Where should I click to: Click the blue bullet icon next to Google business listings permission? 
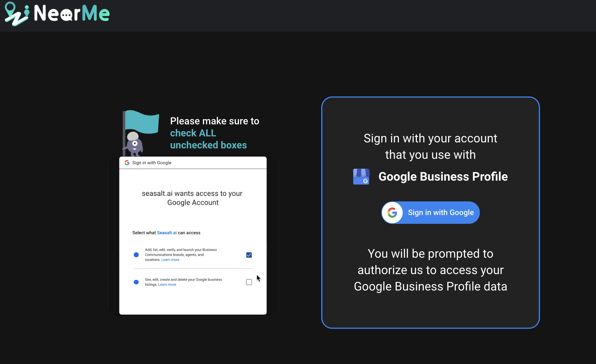coord(136,282)
